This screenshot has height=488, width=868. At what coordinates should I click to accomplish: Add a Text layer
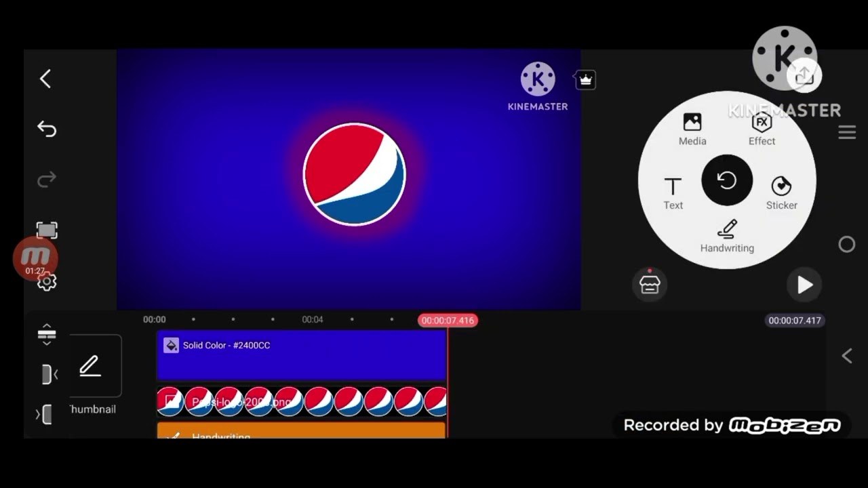[673, 194]
